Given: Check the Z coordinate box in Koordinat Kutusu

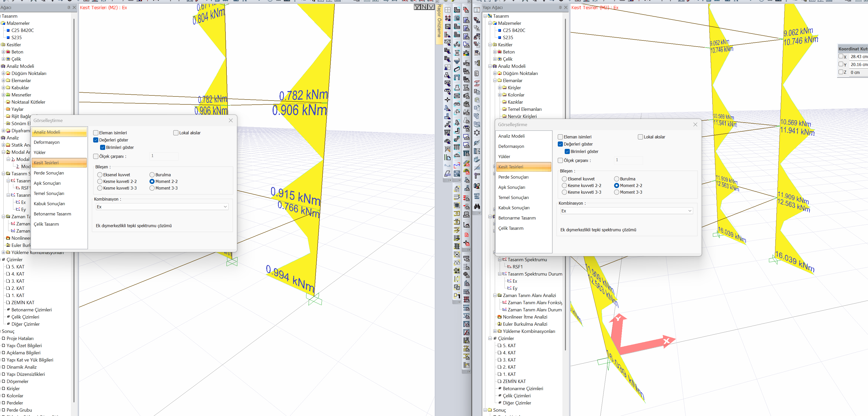Looking at the screenshot, I should click(841, 72).
